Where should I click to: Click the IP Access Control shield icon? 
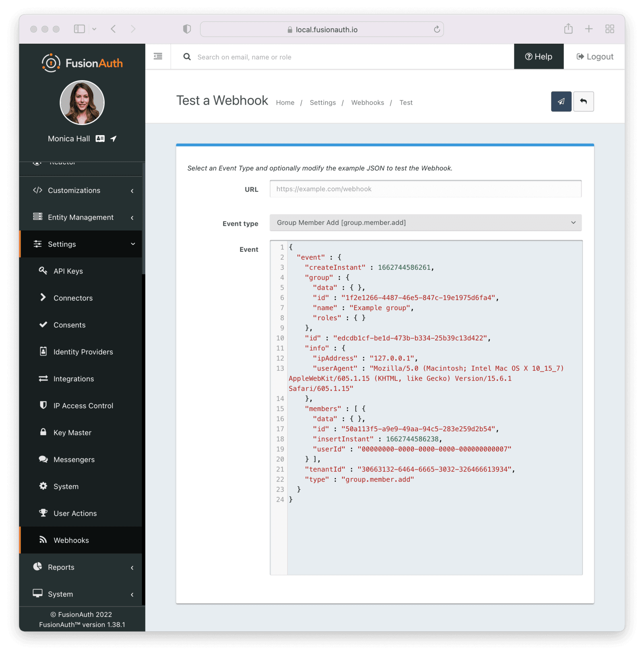pos(43,405)
